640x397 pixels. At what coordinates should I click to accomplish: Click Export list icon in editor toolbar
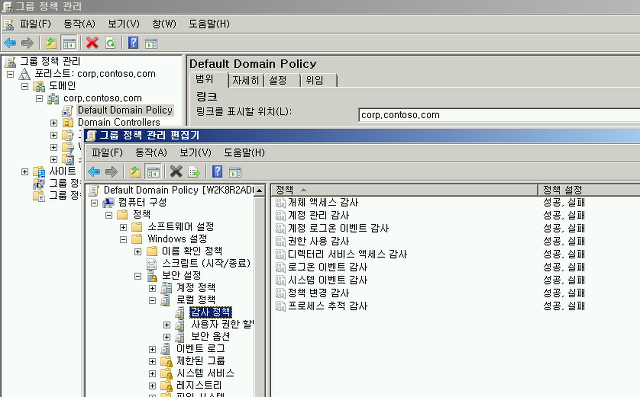(194, 172)
